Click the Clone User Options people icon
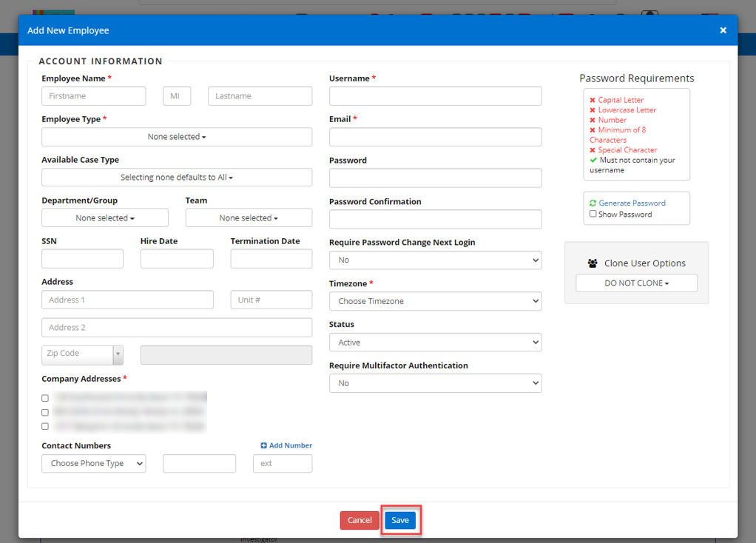This screenshot has width=756, height=543. [x=593, y=263]
